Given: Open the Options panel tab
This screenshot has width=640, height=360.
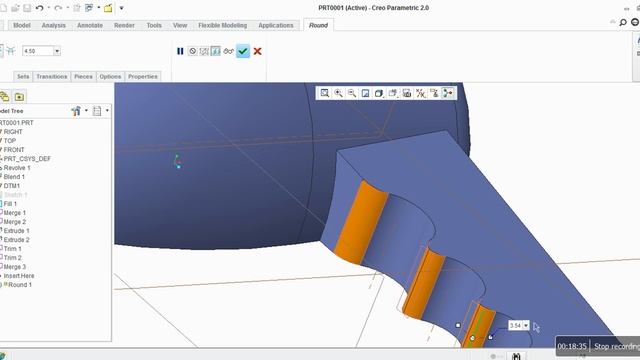Looking at the screenshot, I should (110, 76).
